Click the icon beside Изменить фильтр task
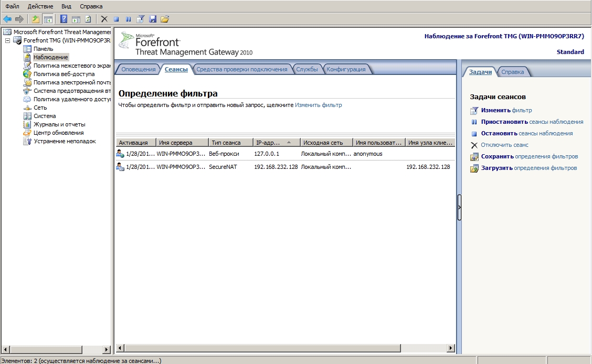Viewport: 592px width, 364px height. tap(474, 111)
